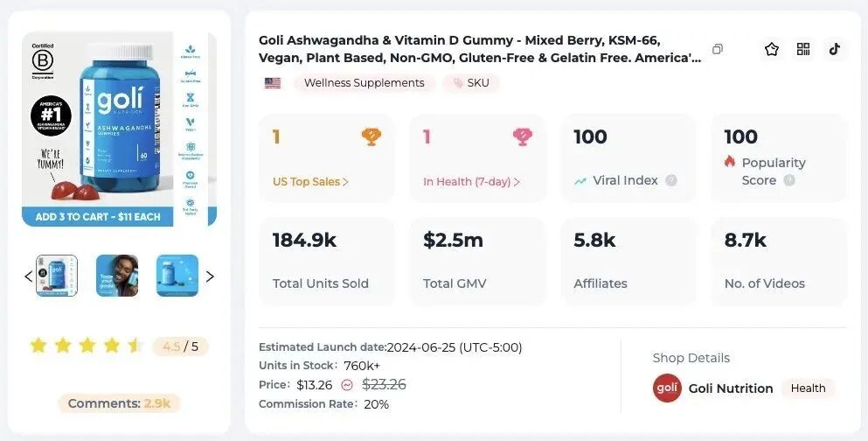Click the star favorite icon
Screen dimensions: 868x441
(x=771, y=50)
